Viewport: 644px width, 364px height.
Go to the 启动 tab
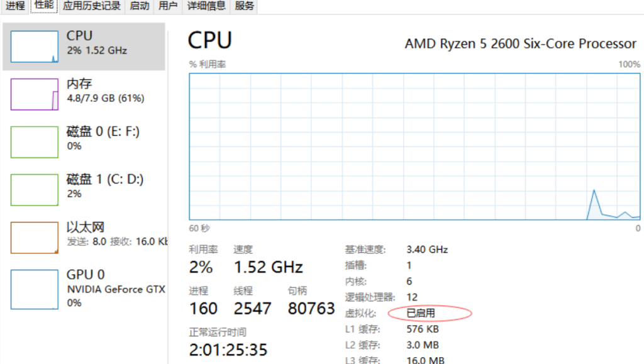(x=140, y=6)
